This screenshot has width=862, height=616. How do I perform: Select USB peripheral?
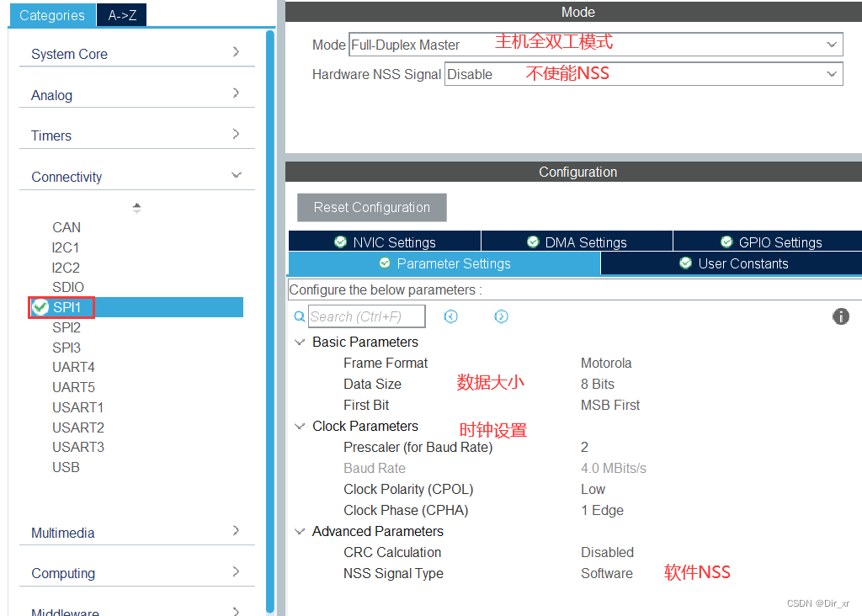pyautogui.click(x=66, y=468)
